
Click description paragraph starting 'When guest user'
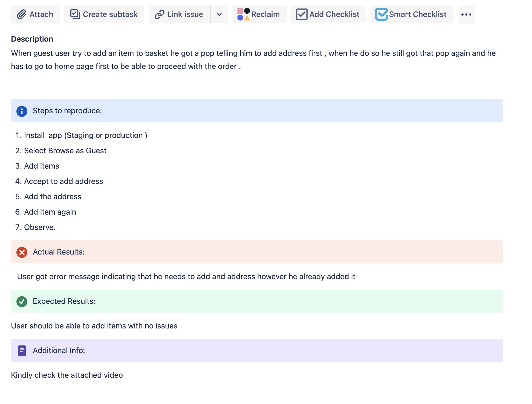pos(253,60)
